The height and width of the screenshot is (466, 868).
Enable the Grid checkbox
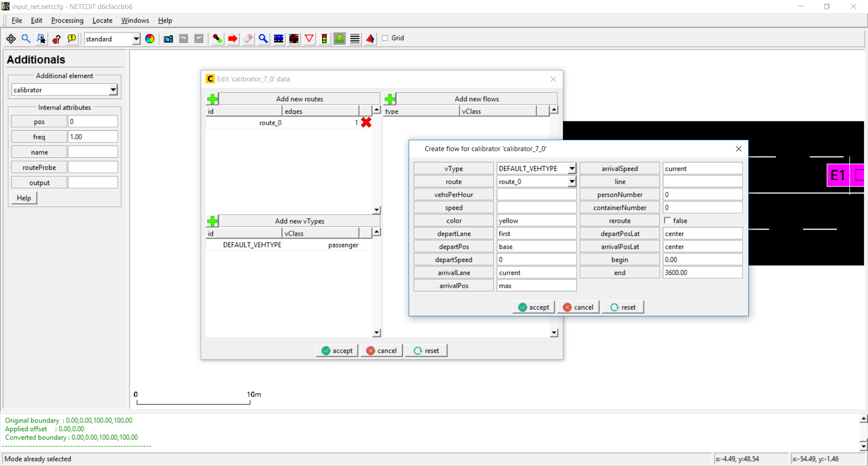click(385, 38)
